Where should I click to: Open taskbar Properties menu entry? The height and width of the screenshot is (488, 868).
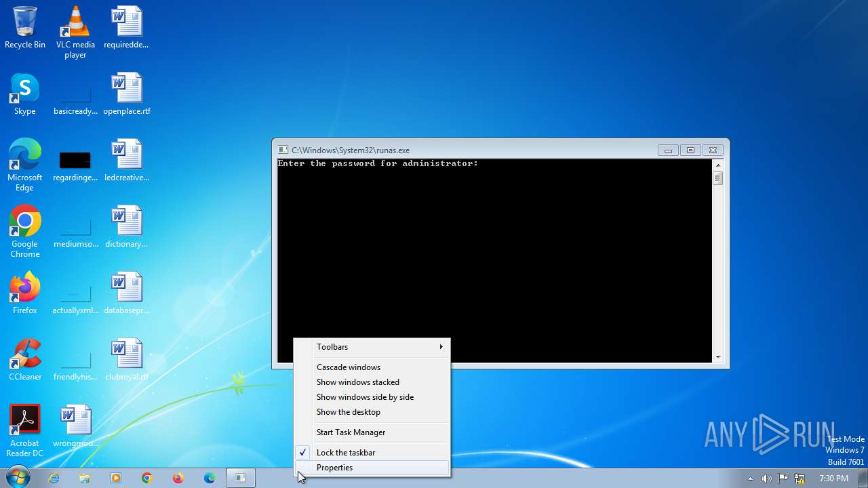(372, 468)
